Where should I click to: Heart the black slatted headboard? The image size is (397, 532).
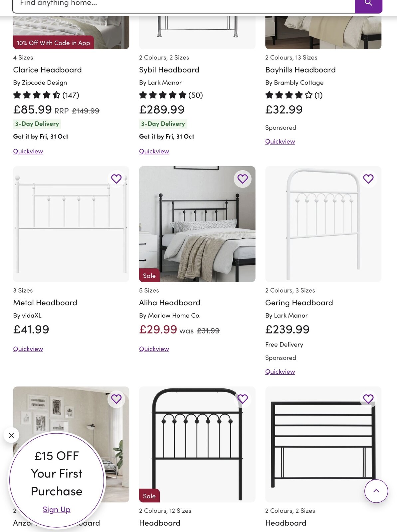pos(368,399)
